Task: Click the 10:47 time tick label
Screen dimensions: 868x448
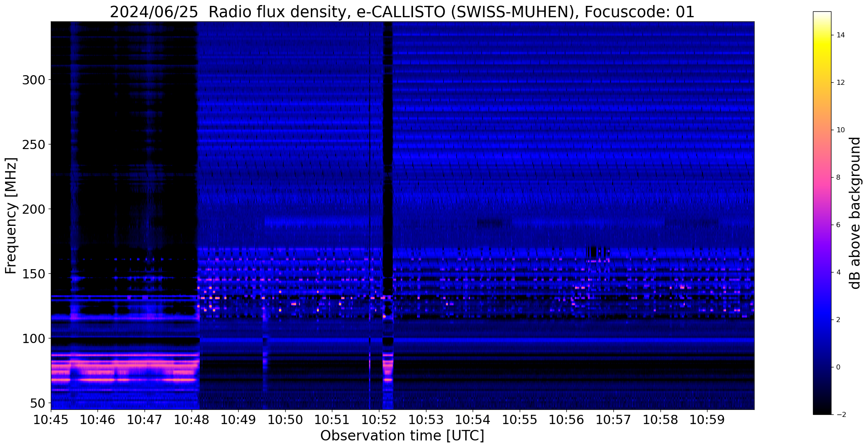Action: (x=145, y=419)
